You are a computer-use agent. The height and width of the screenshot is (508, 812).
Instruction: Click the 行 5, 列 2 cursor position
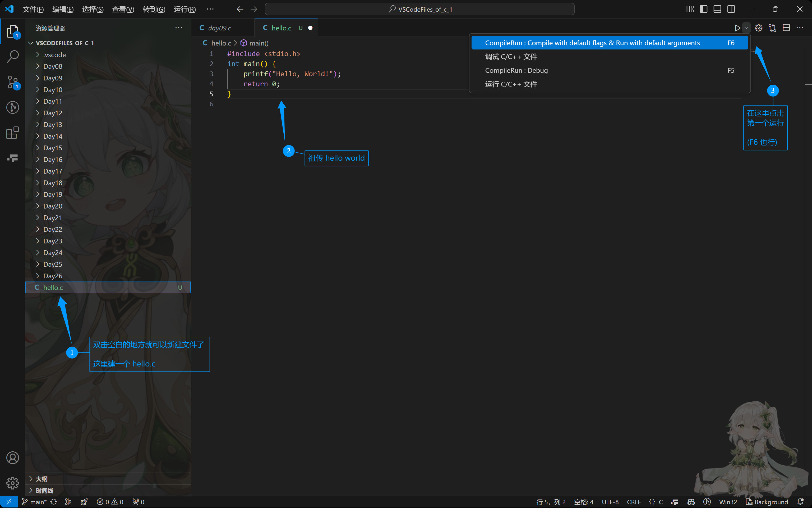pos(551,502)
